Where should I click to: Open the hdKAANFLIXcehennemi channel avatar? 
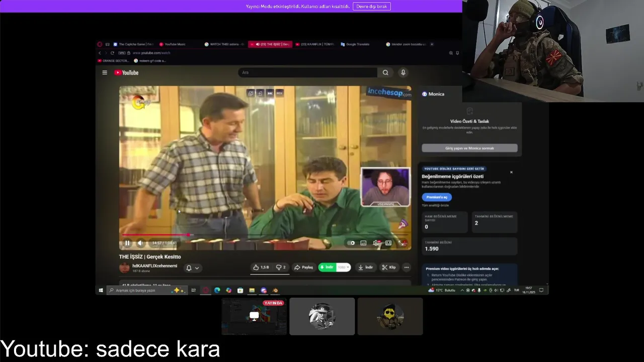[124, 268]
